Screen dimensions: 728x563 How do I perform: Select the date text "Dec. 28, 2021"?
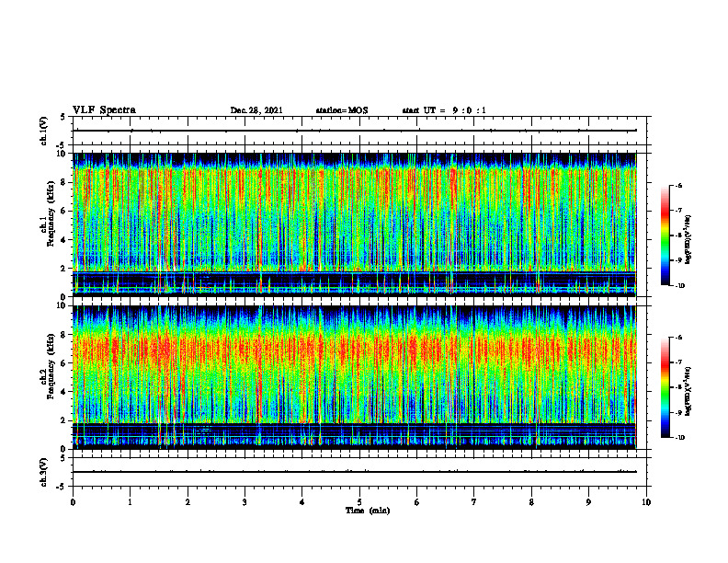256,110
